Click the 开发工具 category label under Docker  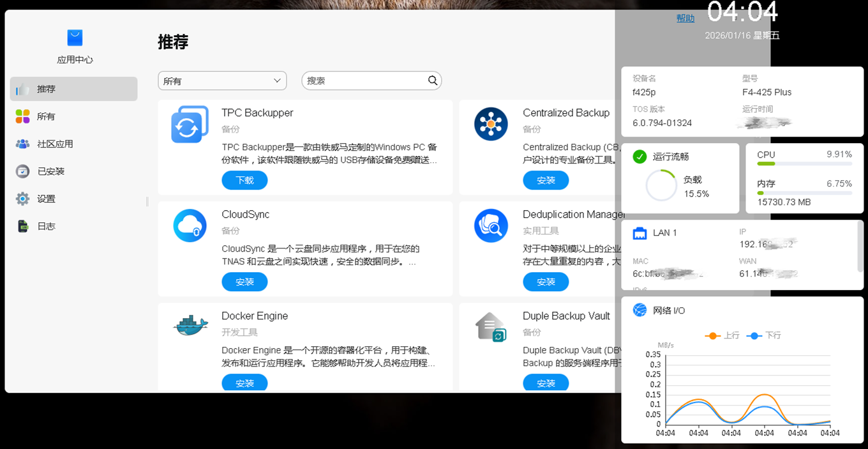(x=239, y=332)
